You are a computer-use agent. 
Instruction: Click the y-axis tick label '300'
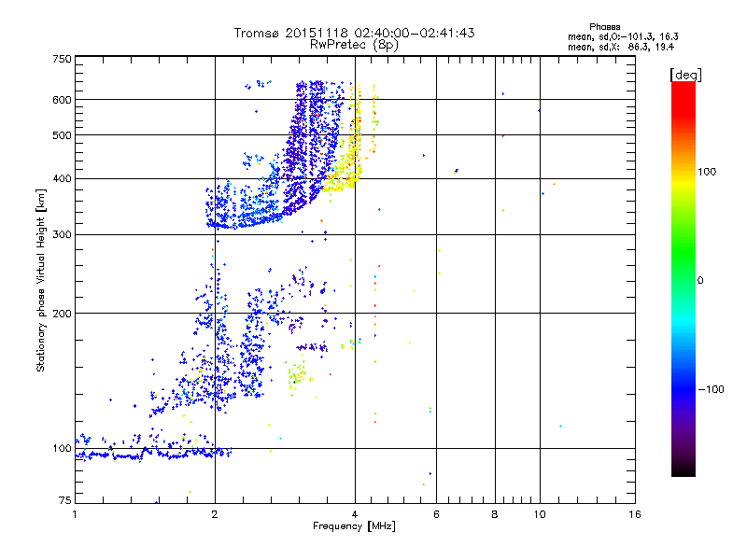pyautogui.click(x=62, y=235)
